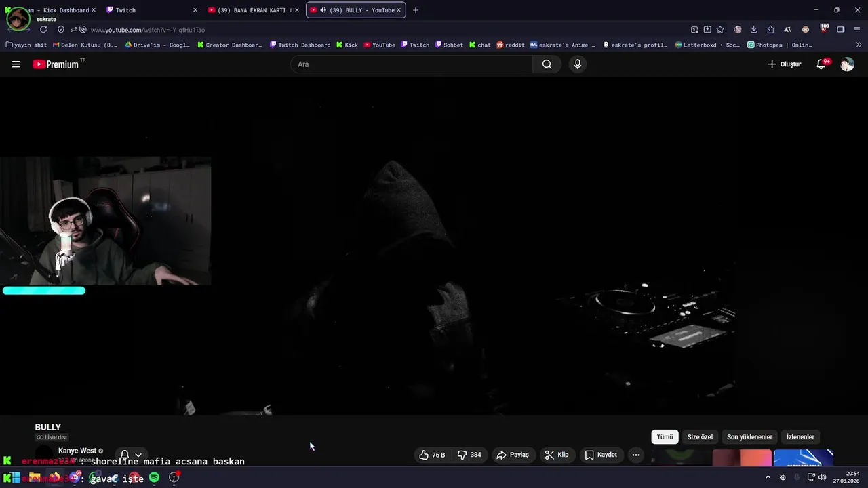This screenshot has height=488, width=868.
Task: Click the youtube.com address bar
Action: [x=380, y=30]
